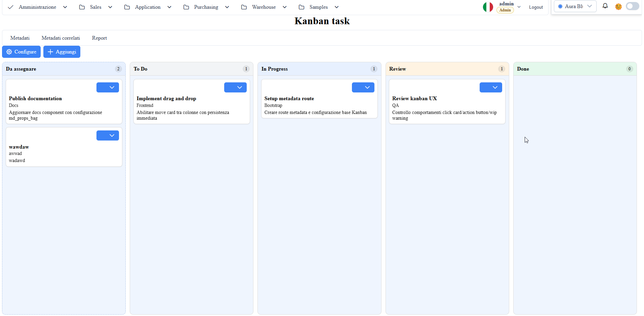Click the Admin role badge

(x=505, y=10)
